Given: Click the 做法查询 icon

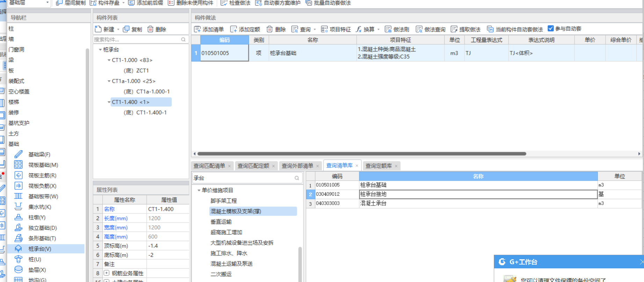Looking at the screenshot, I should point(419,29).
